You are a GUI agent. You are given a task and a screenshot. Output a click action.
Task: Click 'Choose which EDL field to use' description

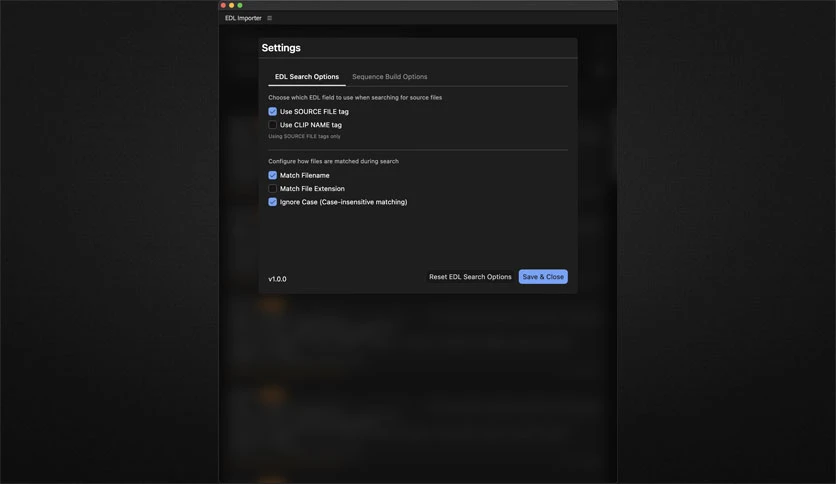point(355,98)
